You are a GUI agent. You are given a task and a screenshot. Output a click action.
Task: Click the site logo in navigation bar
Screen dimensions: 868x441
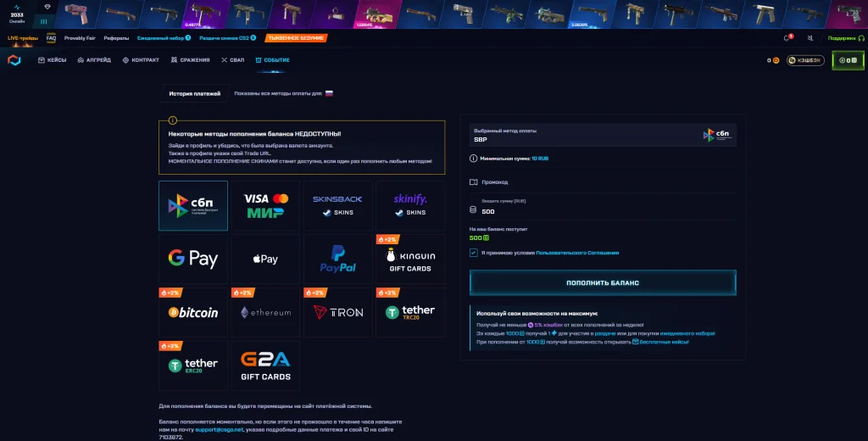[14, 60]
